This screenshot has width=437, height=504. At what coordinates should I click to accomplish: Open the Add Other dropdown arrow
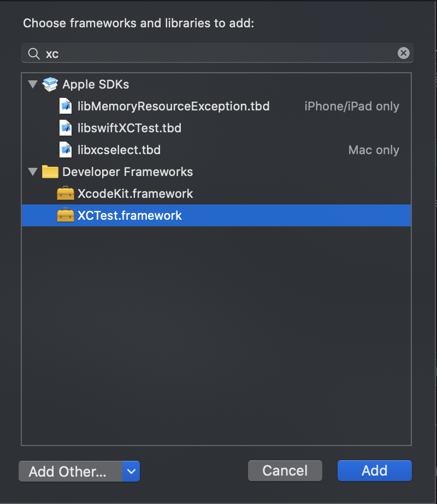[132, 471]
